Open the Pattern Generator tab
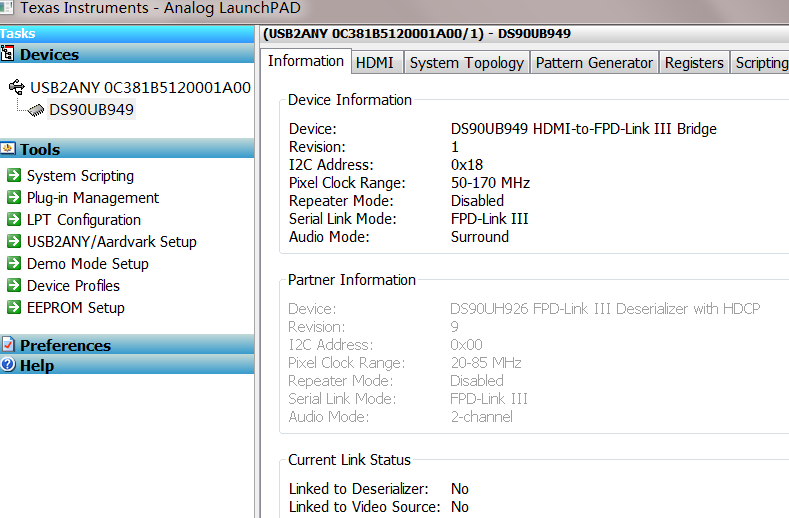Viewport: 789px width, 518px height. pyautogui.click(x=594, y=63)
